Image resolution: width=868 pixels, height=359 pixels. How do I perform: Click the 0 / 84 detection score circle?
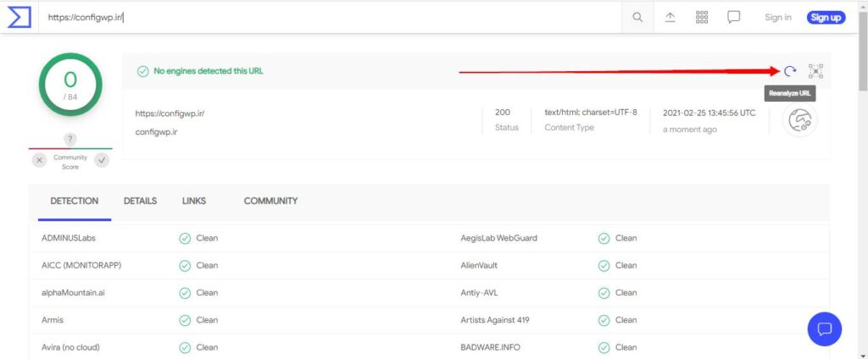tap(70, 85)
